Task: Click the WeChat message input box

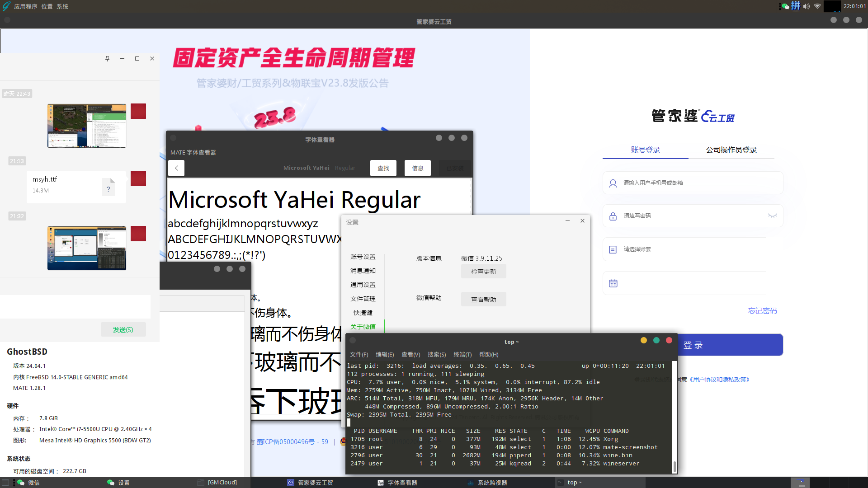Action: click(75, 307)
